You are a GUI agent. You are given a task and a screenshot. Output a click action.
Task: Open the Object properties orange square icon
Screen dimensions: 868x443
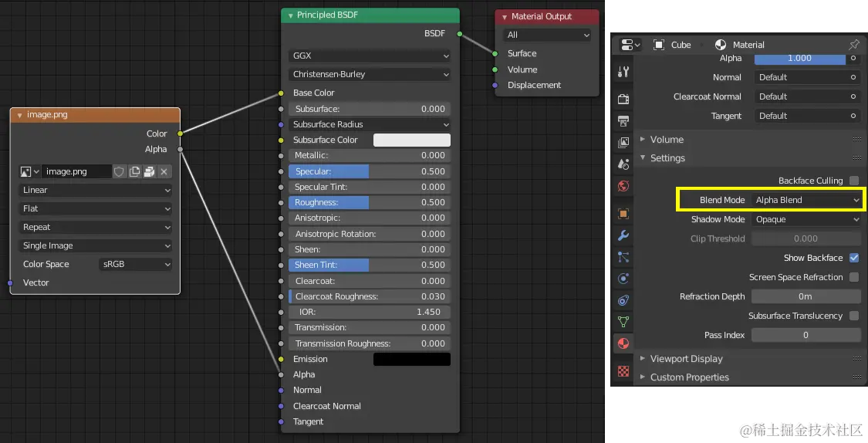coord(623,214)
